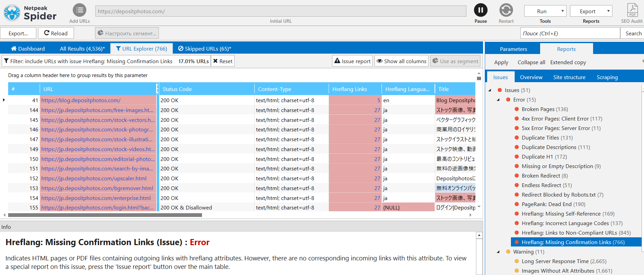Screen dimensions: 644x275
Task: Click the Export... button
Action: (18, 33)
